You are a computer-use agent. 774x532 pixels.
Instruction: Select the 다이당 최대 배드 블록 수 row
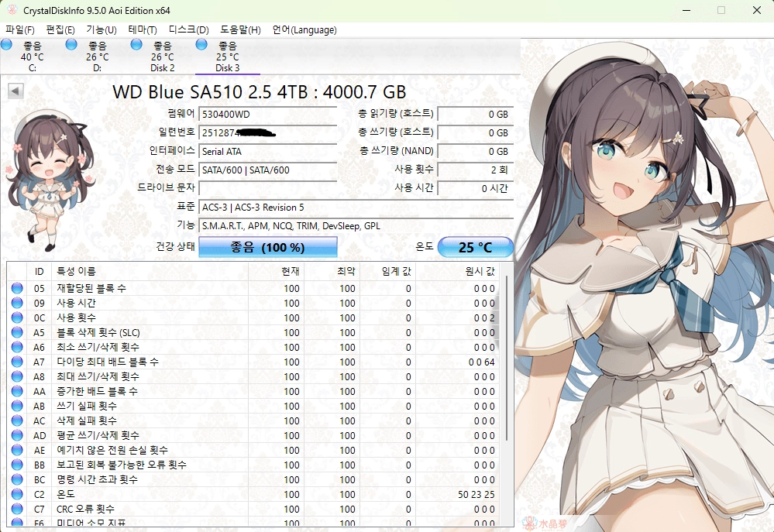[253, 362]
